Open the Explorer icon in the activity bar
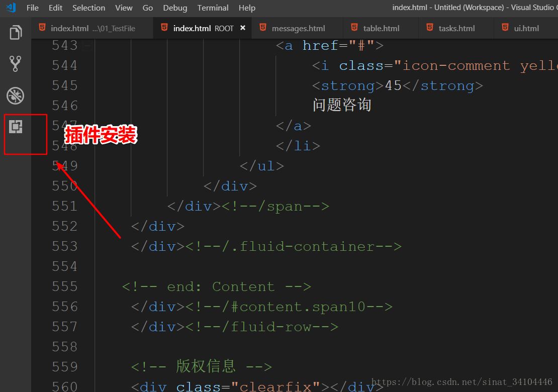 point(15,32)
